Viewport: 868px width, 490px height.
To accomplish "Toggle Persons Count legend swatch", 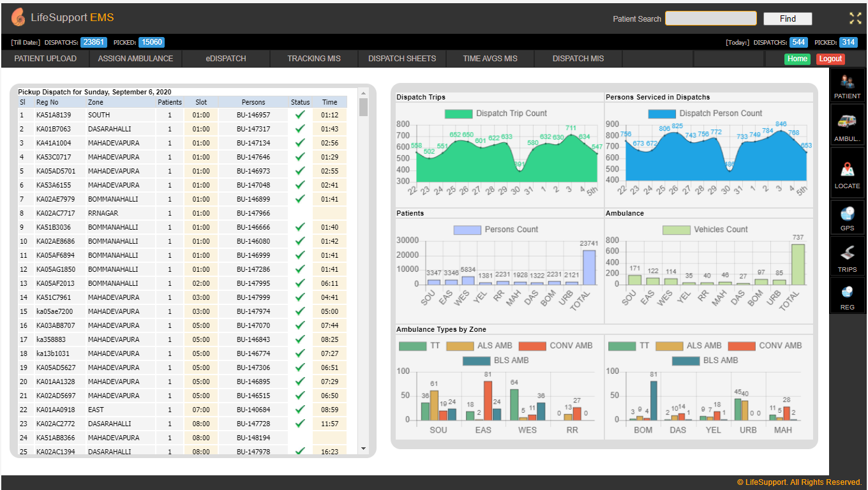I will point(467,230).
